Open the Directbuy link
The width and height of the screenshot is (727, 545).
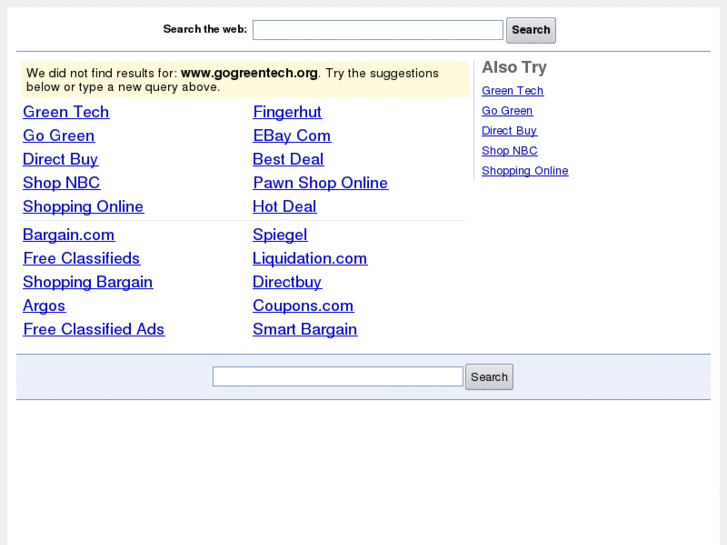(x=287, y=282)
